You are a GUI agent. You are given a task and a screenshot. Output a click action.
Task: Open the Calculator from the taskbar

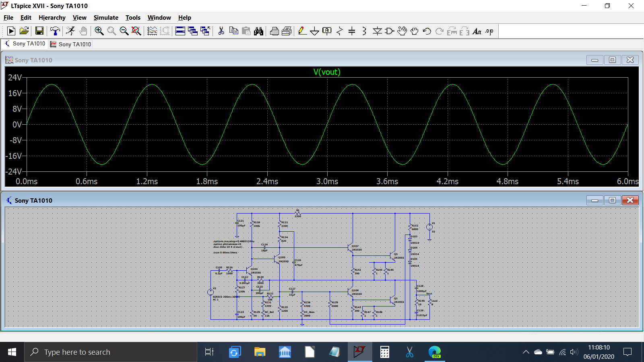pos(384,352)
